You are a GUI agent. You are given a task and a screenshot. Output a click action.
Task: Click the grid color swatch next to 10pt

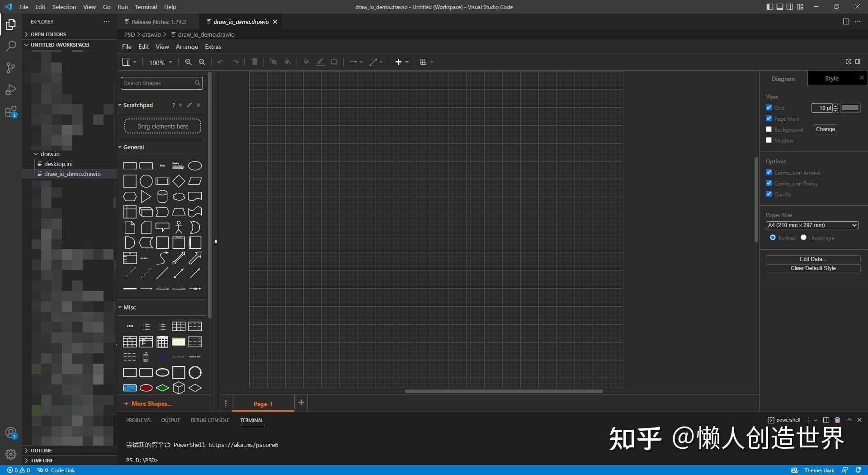pyautogui.click(x=851, y=108)
